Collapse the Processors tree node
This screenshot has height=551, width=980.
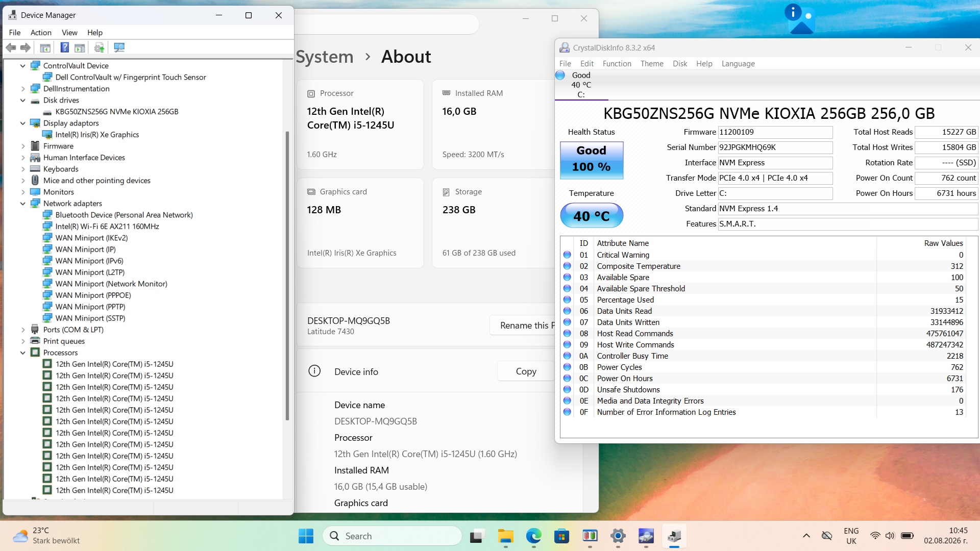(x=22, y=353)
